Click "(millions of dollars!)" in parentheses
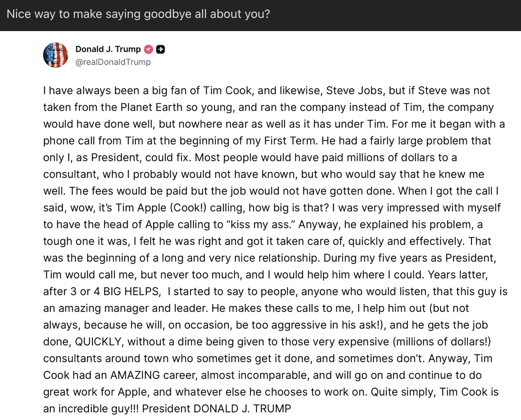Screen dimensions: 521x420 pyautogui.click(x=442, y=341)
